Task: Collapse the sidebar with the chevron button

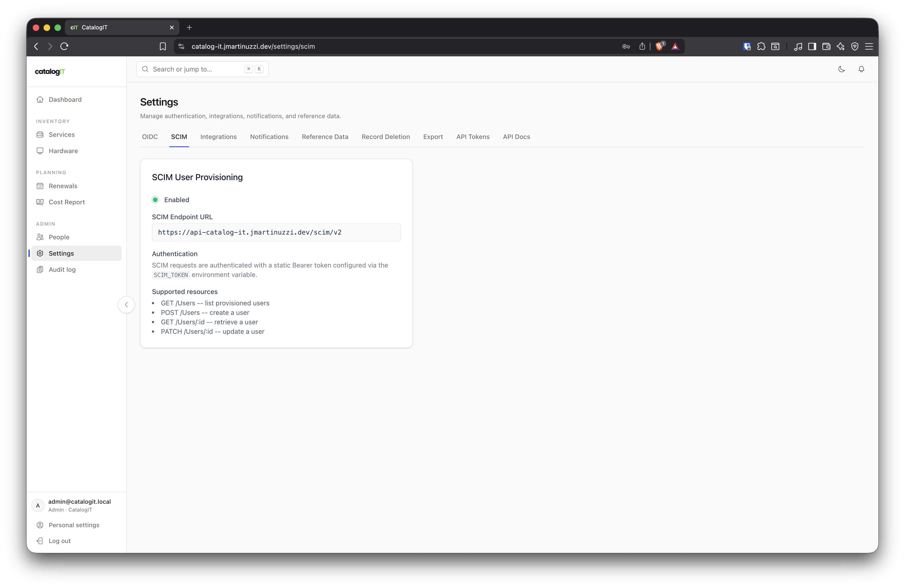Action: pos(126,305)
